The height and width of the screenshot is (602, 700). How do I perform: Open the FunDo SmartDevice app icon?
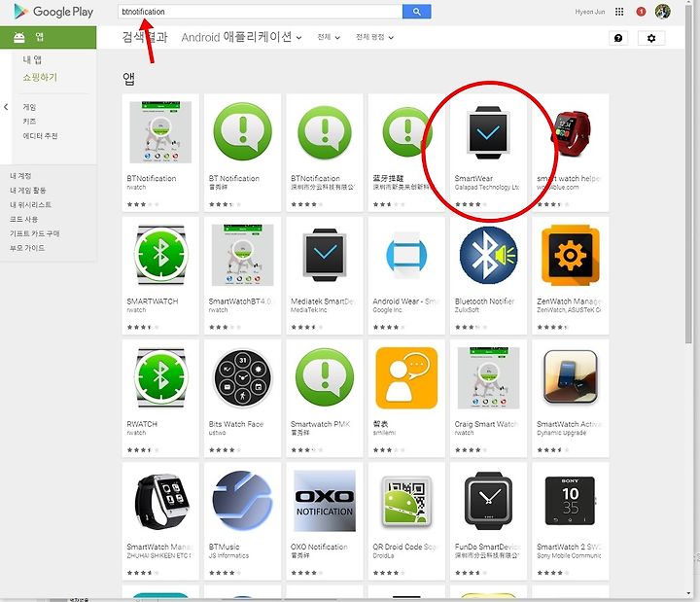pos(488,501)
